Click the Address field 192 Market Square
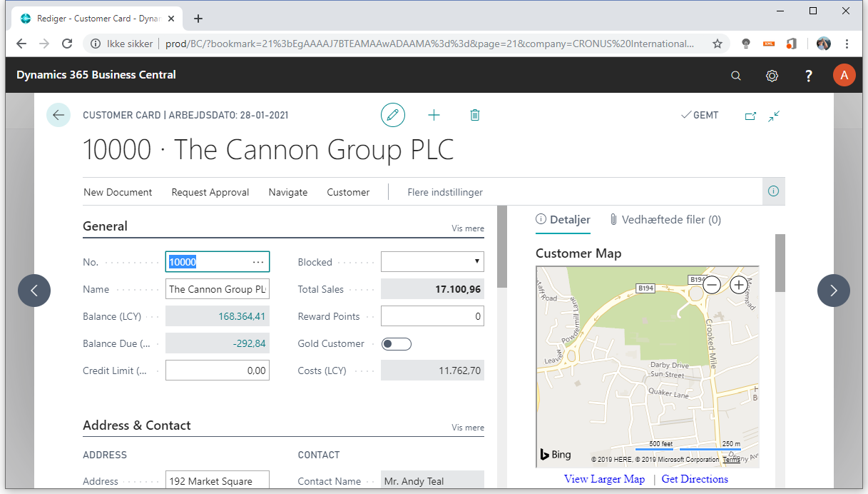This screenshot has height=494, width=868. (218, 481)
